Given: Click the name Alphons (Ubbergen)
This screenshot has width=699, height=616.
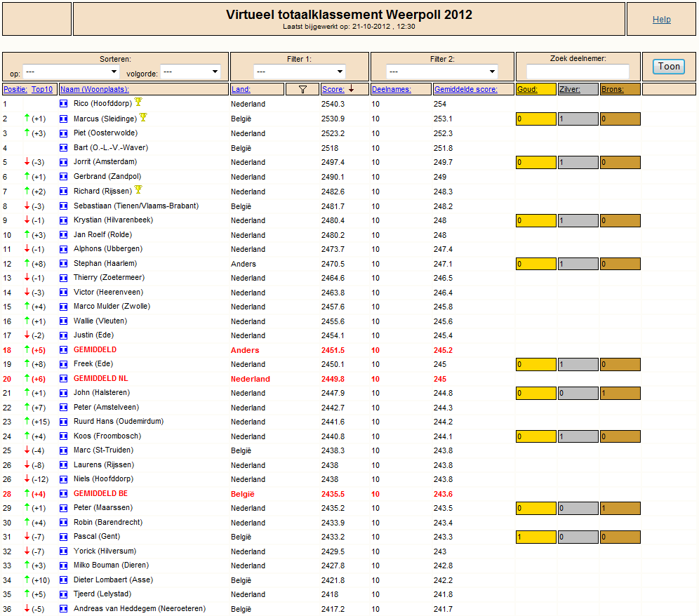Looking at the screenshot, I should (x=108, y=248).
